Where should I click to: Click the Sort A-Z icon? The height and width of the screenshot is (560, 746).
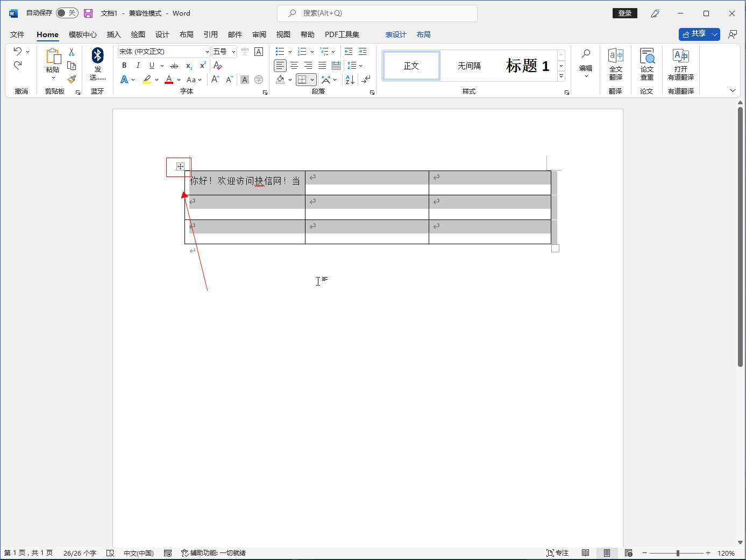pyautogui.click(x=350, y=80)
